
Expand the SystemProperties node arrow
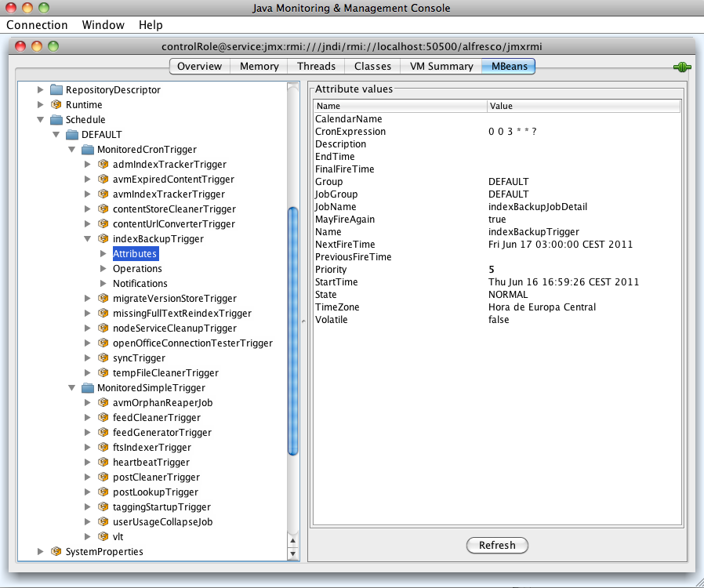point(41,551)
